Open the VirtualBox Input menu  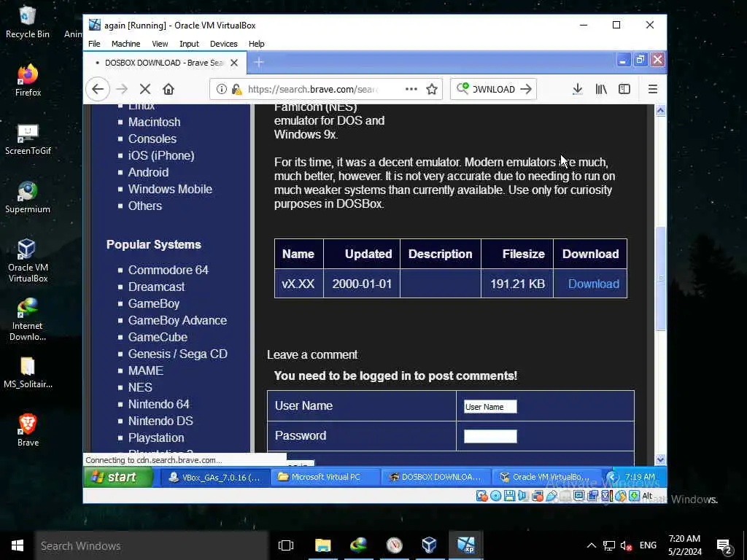[189, 44]
